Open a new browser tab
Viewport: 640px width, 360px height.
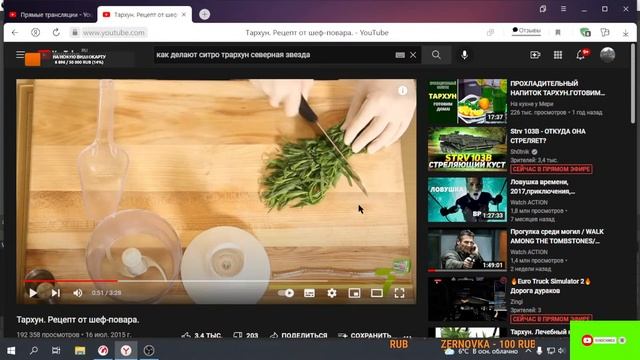(x=204, y=14)
